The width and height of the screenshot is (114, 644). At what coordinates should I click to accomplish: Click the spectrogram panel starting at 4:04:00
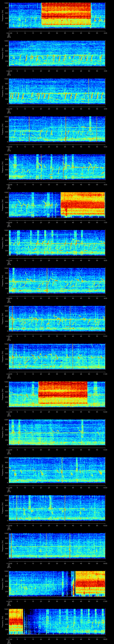click(57, 129)
